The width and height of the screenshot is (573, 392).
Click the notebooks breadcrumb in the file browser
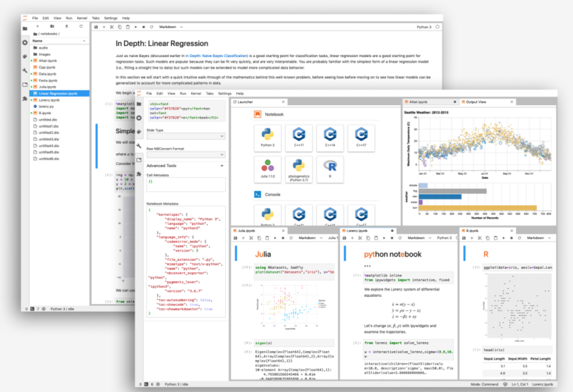(49, 34)
